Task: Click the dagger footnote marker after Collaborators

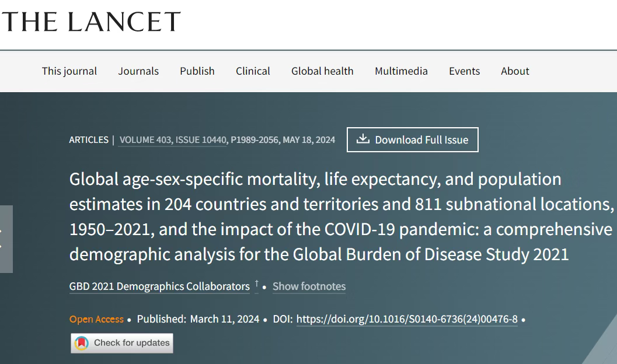Action: pyautogui.click(x=257, y=283)
